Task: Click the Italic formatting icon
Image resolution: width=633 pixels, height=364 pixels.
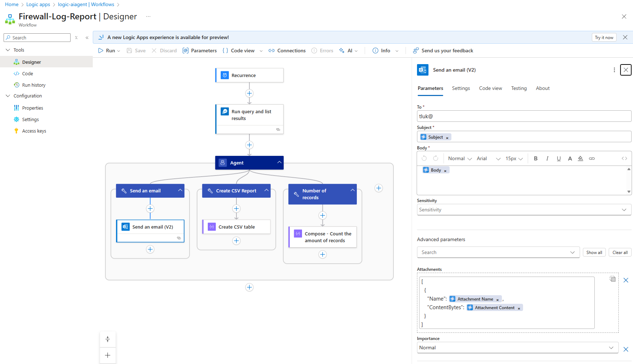Action: pos(547,158)
